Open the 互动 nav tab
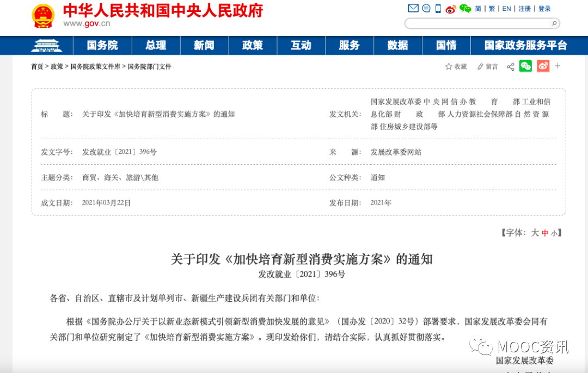Image resolution: width=588 pixels, height=373 pixels. (301, 45)
